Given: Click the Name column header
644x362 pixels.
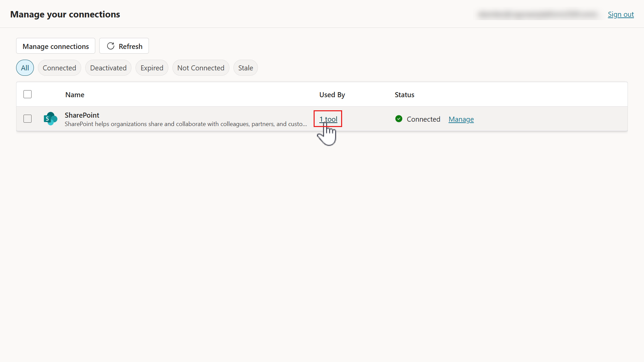Looking at the screenshot, I should (x=75, y=95).
